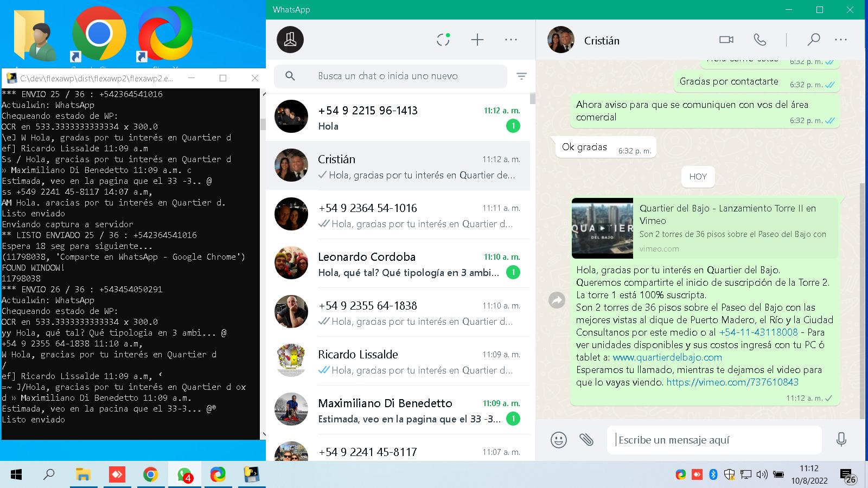
Task: Open your WhatsApp profile avatar
Action: coord(290,40)
